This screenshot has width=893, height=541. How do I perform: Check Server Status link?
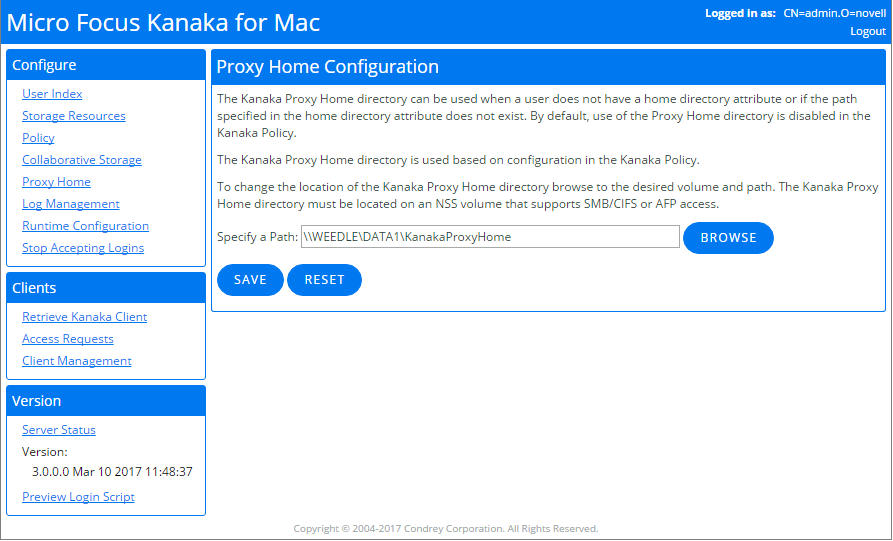59,430
